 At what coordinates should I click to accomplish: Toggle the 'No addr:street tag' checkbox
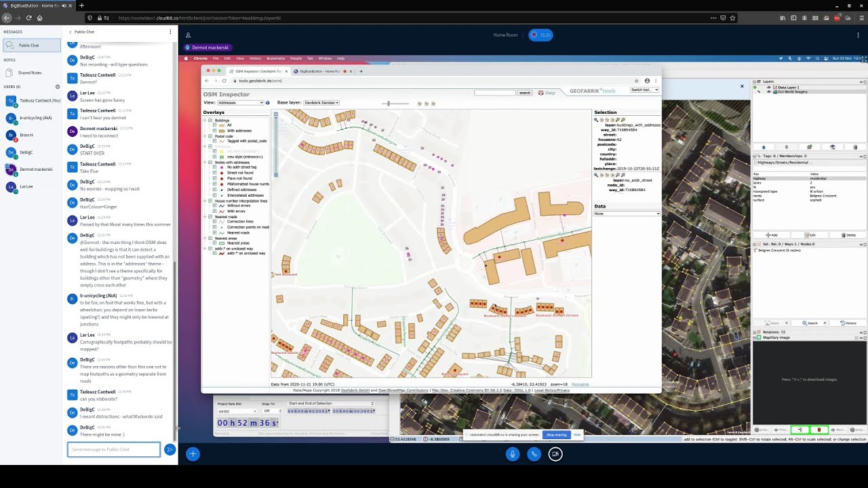point(216,167)
